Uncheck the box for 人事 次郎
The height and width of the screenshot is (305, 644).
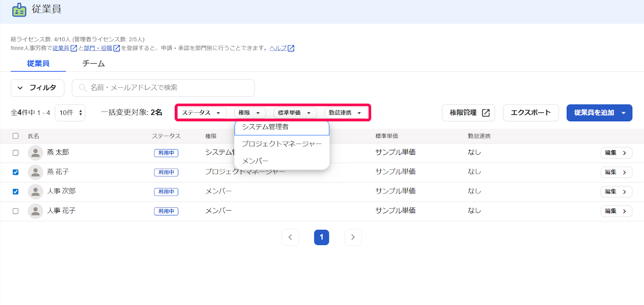(16, 192)
